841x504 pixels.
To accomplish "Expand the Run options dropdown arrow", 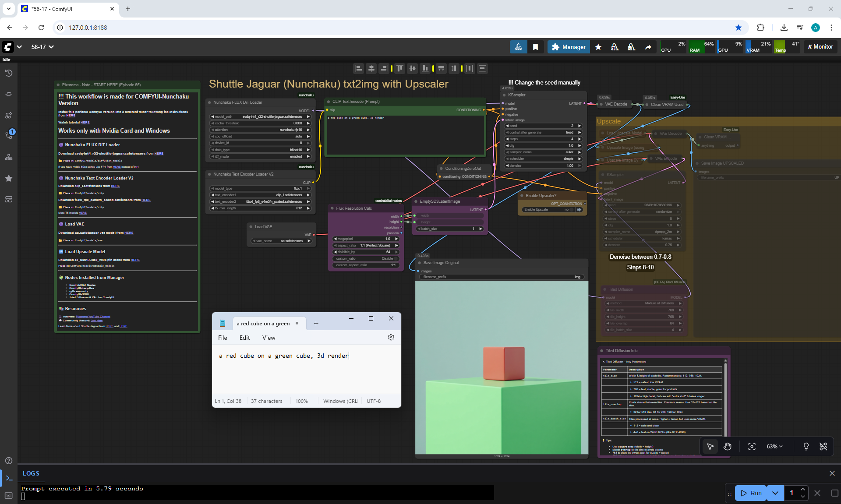I will click(x=775, y=493).
